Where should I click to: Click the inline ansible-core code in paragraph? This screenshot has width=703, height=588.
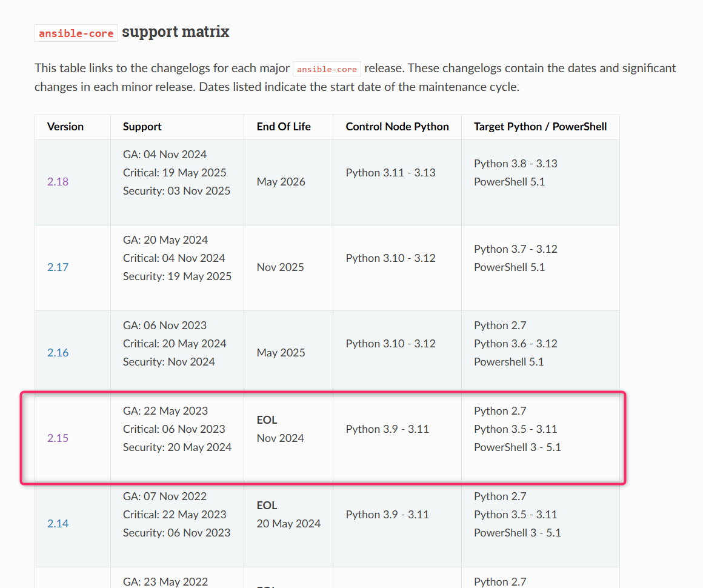pyautogui.click(x=327, y=69)
